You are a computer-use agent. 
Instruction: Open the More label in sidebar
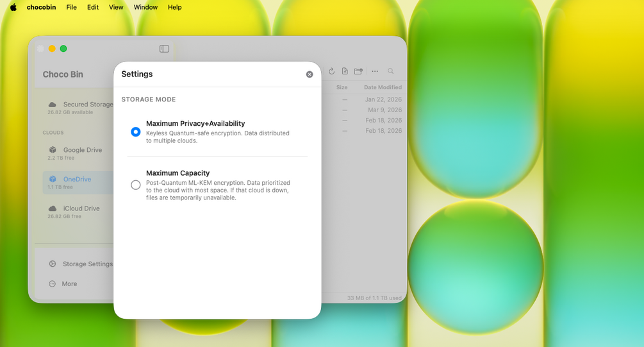pos(69,284)
